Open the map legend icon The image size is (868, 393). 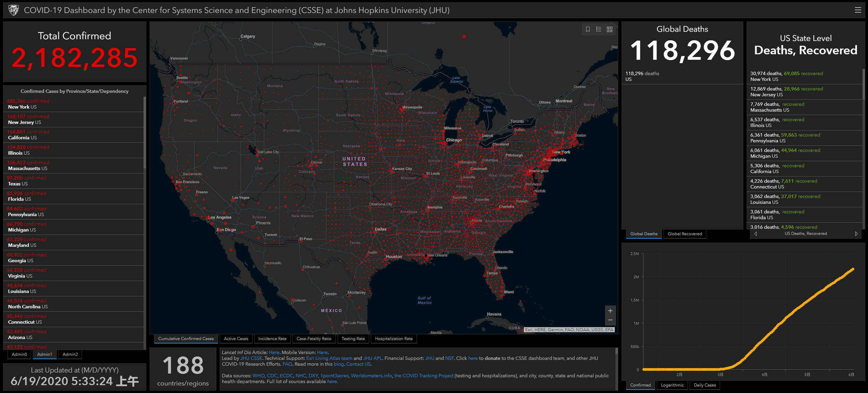click(599, 29)
